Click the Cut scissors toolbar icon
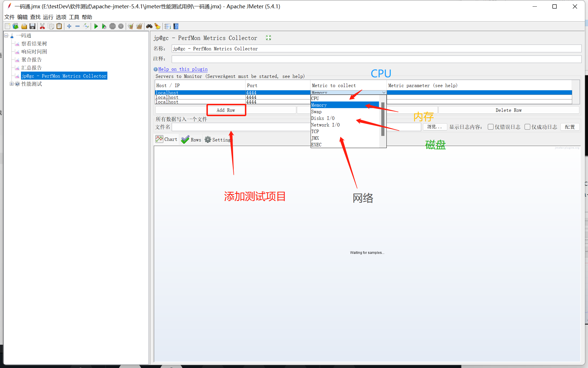Screen dimensions: 588x368 point(42,26)
